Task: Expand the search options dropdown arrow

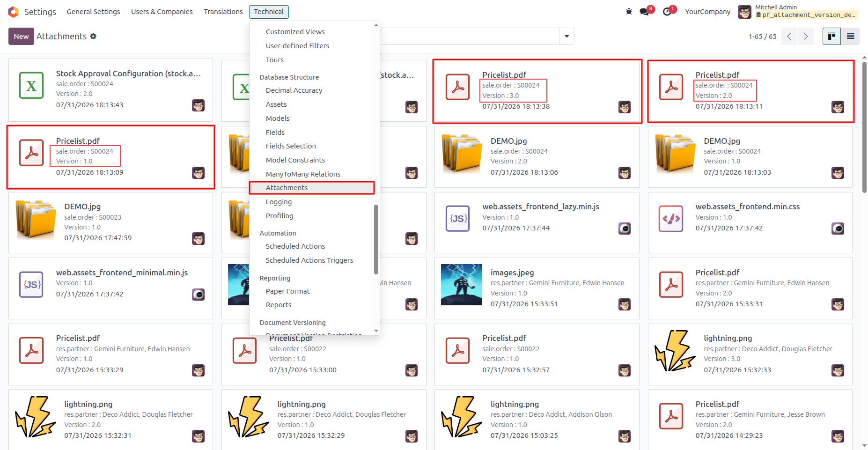Action: [x=566, y=36]
